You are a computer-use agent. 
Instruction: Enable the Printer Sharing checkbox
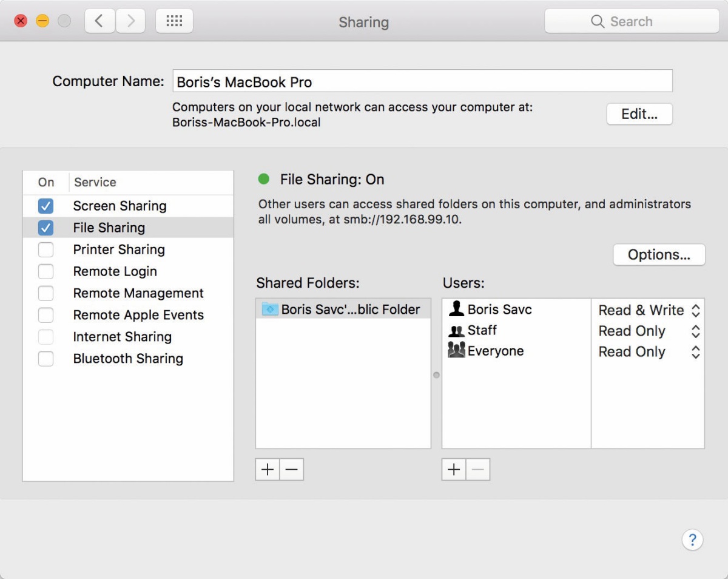tap(45, 249)
